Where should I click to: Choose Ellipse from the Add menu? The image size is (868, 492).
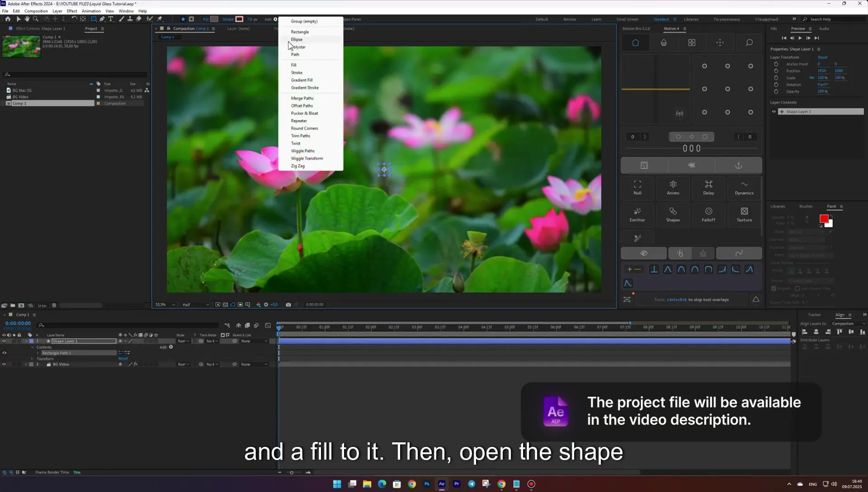(297, 39)
